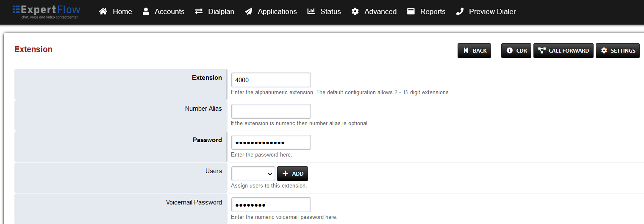Click the Home house icon
The width and height of the screenshot is (644, 224).
(x=103, y=11)
